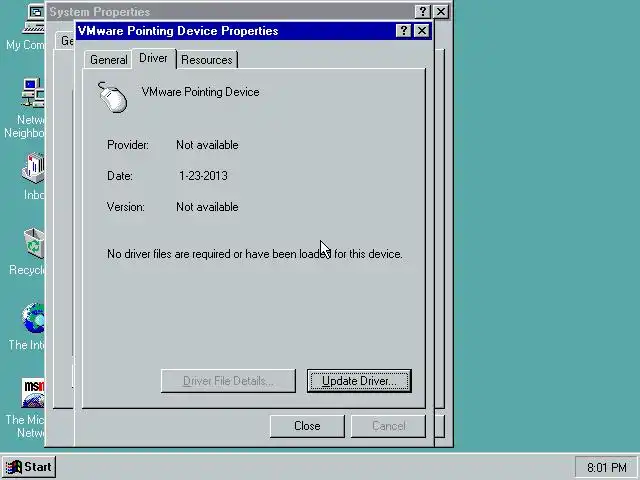Click the 'No driver files are required' message
Image resolution: width=640 pixels, height=480 pixels.
pos(255,254)
